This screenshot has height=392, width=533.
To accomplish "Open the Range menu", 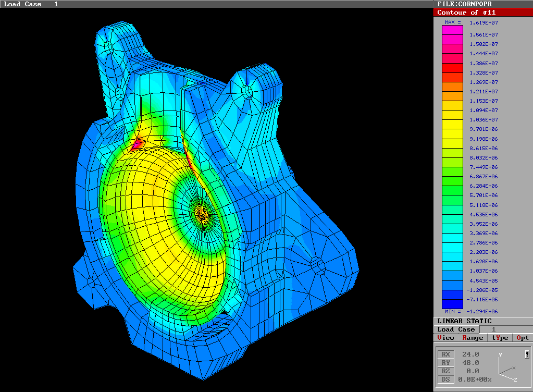I will [473, 338].
